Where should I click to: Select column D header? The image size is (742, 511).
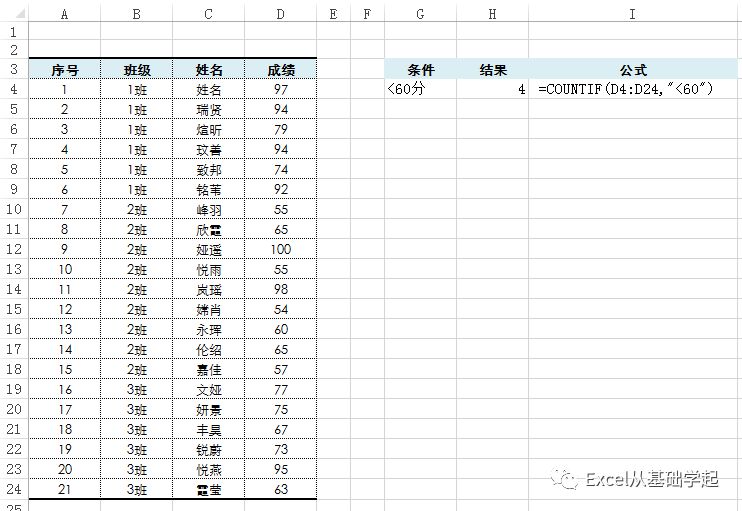click(281, 14)
